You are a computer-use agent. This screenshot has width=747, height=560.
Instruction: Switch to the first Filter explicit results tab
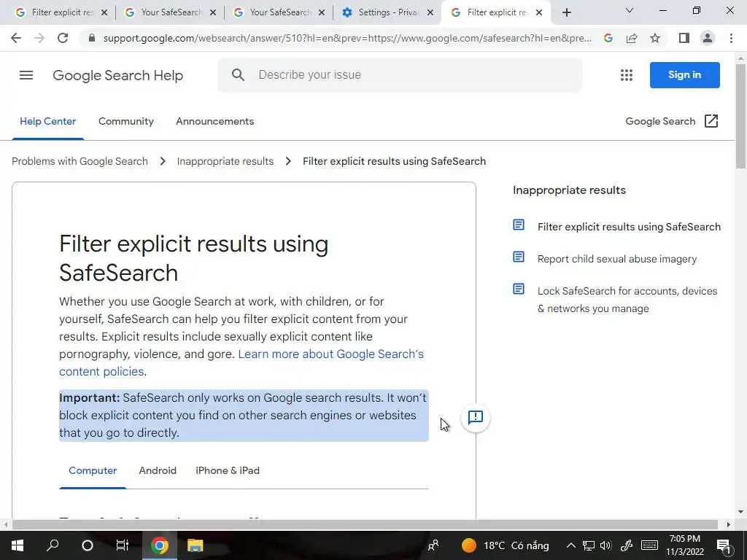click(x=61, y=13)
